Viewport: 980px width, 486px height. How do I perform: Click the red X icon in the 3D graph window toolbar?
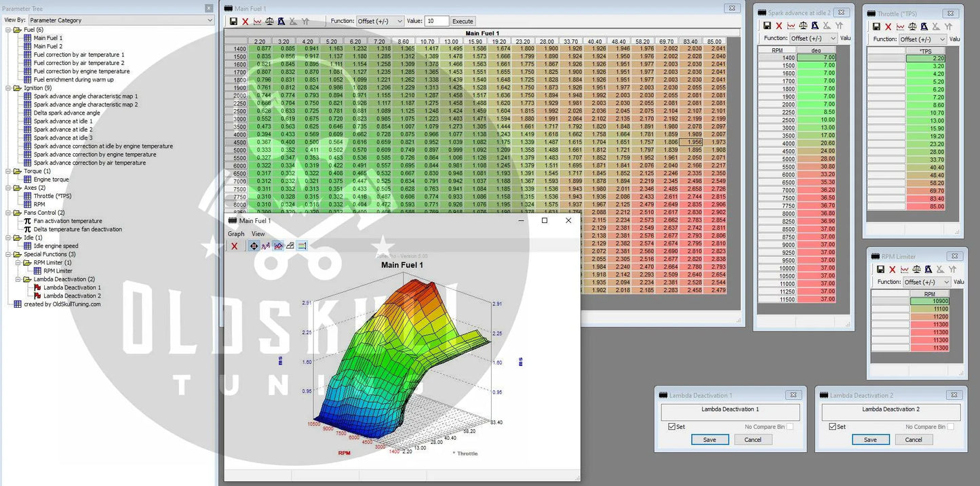[x=235, y=246]
